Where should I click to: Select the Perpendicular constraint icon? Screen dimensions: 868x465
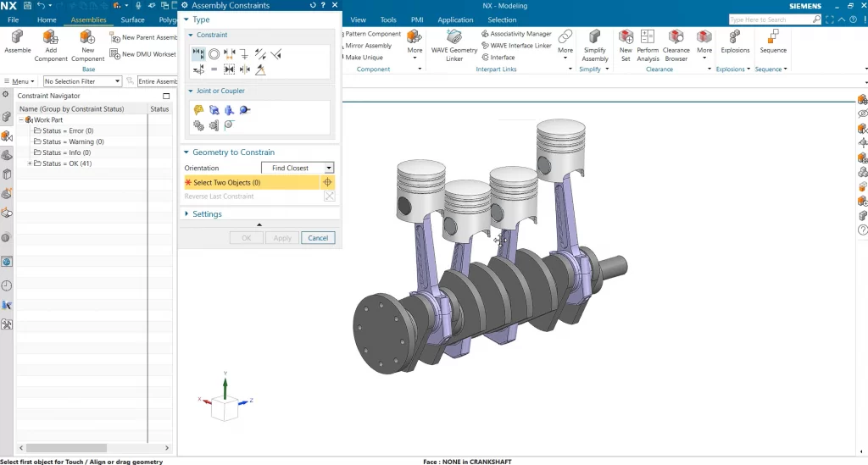[x=275, y=53]
